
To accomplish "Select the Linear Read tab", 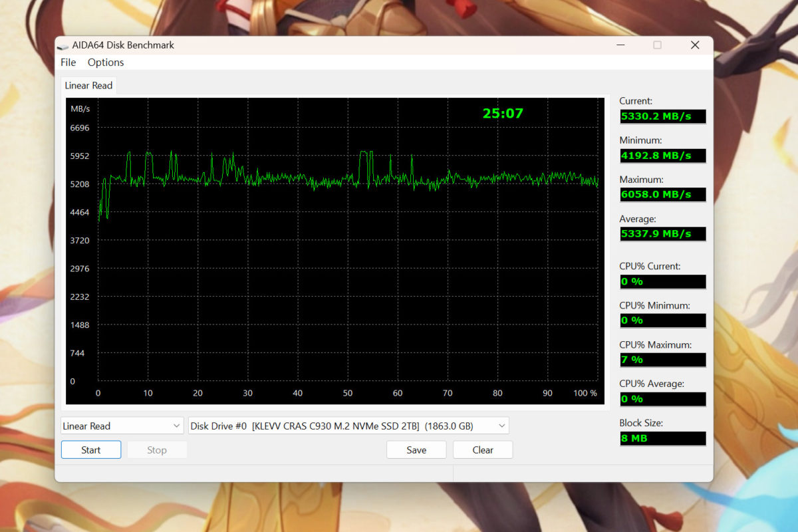I will (x=88, y=86).
